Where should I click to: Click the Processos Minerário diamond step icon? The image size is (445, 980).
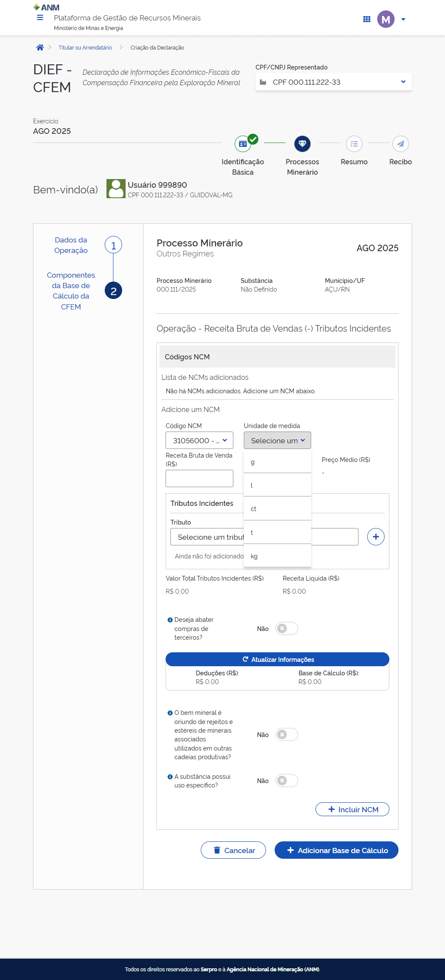pyautogui.click(x=302, y=144)
